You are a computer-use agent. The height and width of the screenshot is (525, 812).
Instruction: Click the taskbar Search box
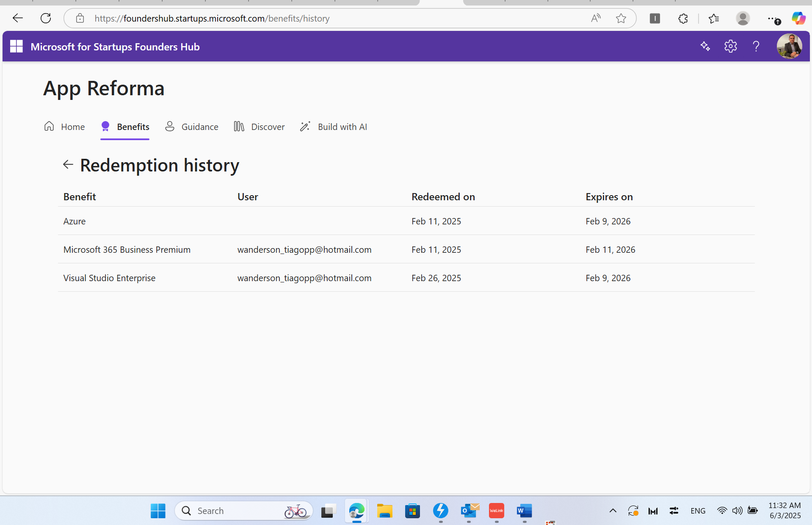243,511
